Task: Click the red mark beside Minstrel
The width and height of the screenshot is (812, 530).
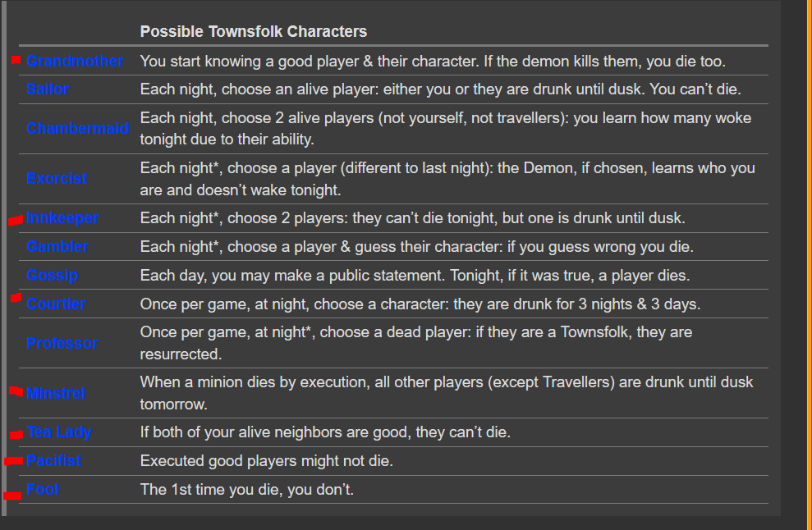Action: pos(16,391)
